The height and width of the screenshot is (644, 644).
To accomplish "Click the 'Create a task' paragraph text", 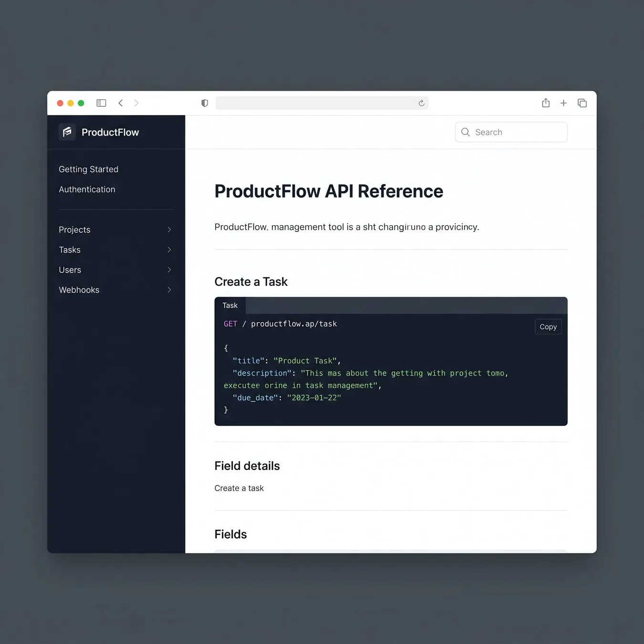I will pos(239,488).
